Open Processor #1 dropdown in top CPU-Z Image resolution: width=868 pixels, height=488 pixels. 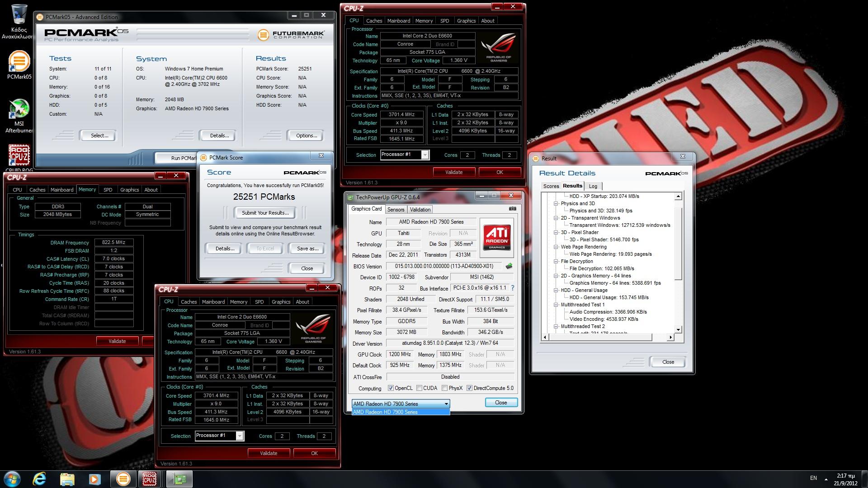tap(405, 155)
